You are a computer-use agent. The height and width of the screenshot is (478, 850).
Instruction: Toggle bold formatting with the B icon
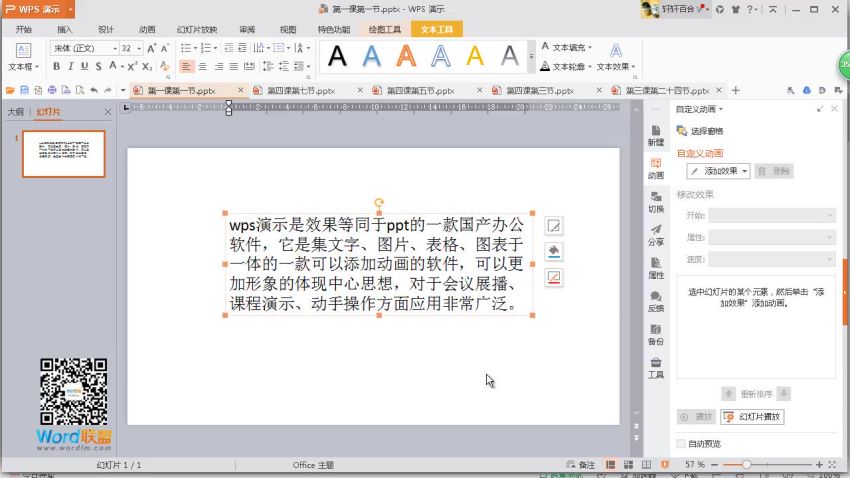56,66
